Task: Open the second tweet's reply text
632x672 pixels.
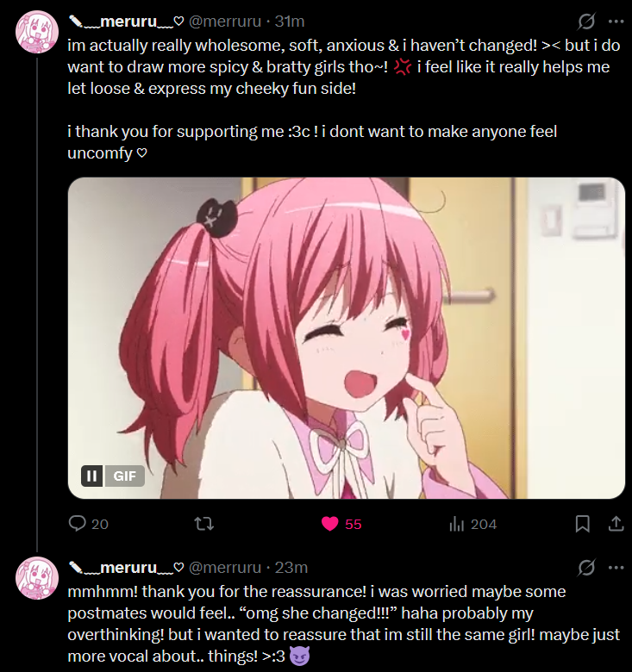Action: [x=343, y=624]
